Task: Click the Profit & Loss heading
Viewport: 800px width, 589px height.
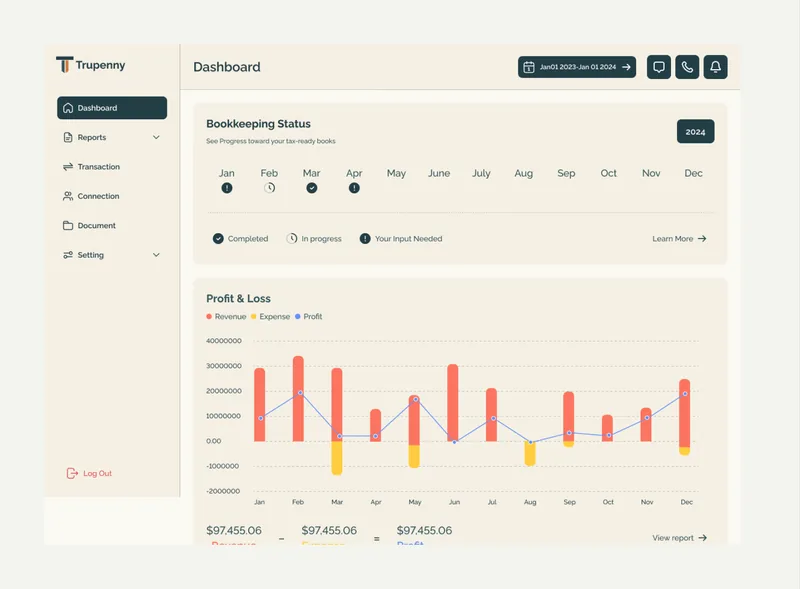Action: tap(238, 299)
